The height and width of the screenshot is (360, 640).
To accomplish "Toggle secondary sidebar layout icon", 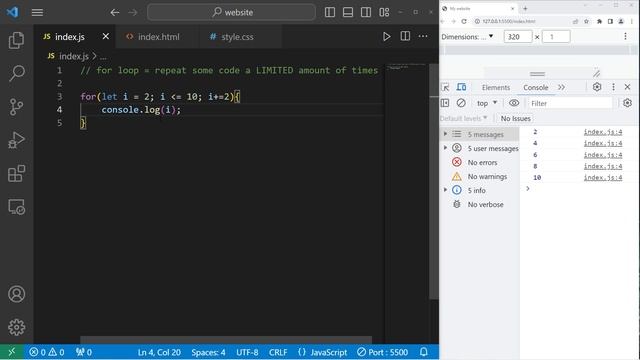I will 366,12.
